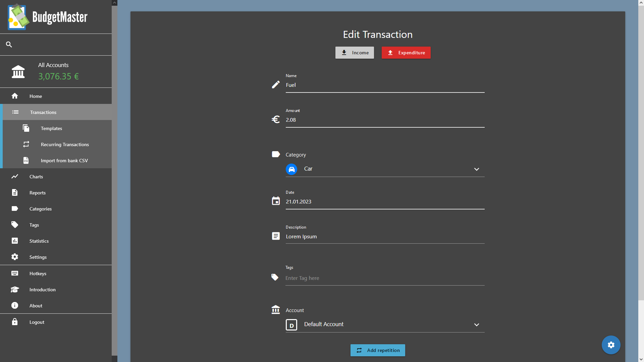Click the euro icon beside Amount
Screen dimensions: 644x362
click(276, 119)
